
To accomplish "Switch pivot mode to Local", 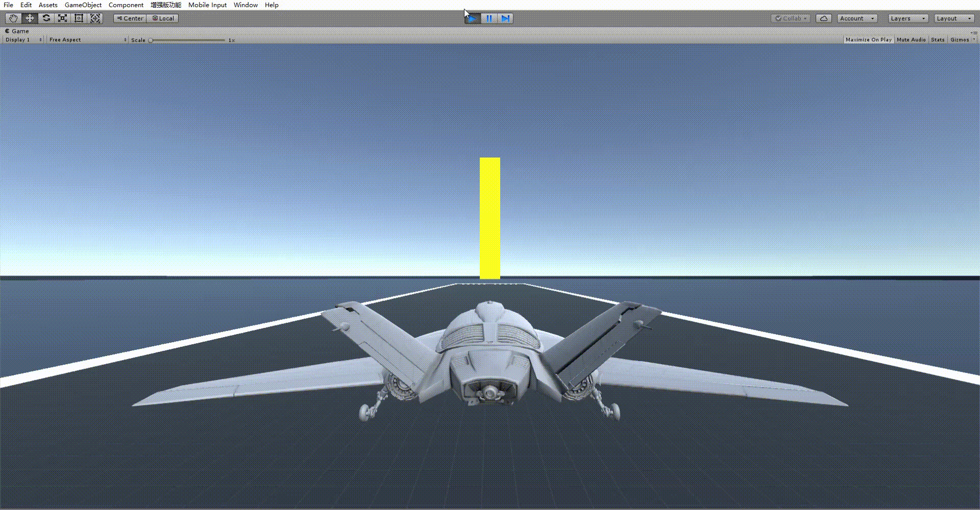I will 162,18.
